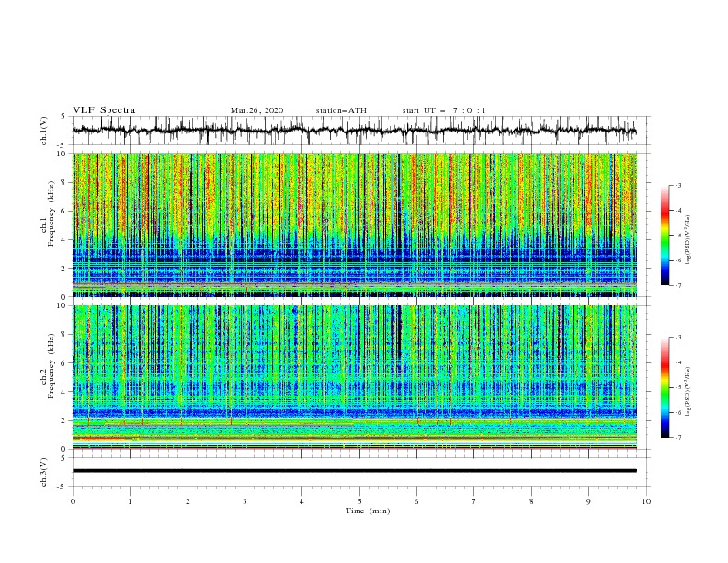
Task: Click inside the ch.1 spectrogram panel
Action: click(x=355, y=224)
